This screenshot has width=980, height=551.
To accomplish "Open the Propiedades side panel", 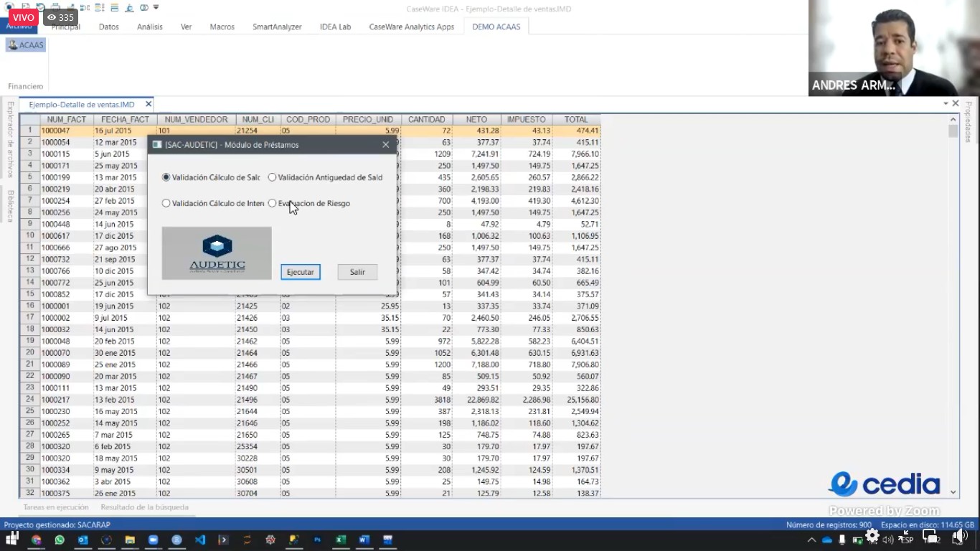I will (968, 121).
